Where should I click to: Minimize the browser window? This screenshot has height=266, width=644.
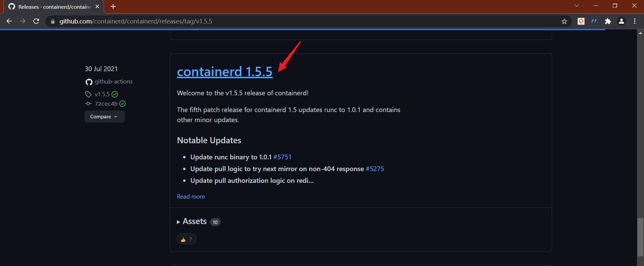(x=596, y=6)
